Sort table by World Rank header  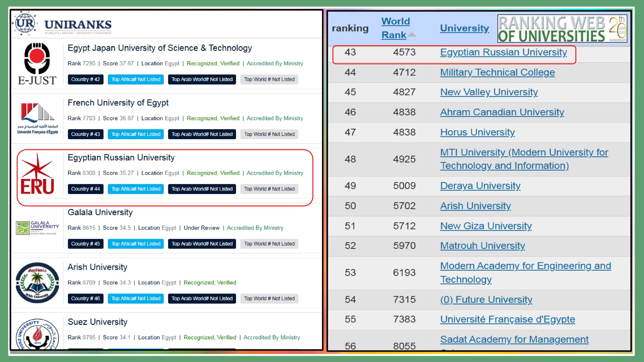click(395, 28)
